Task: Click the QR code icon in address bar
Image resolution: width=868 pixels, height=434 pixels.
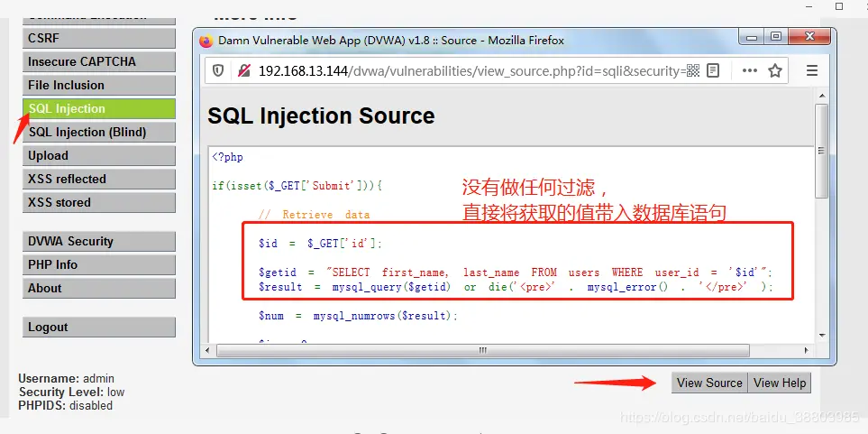Action: [x=692, y=71]
